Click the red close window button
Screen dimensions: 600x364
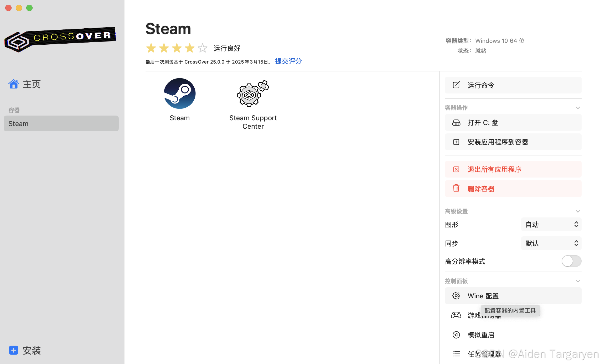tap(8, 8)
